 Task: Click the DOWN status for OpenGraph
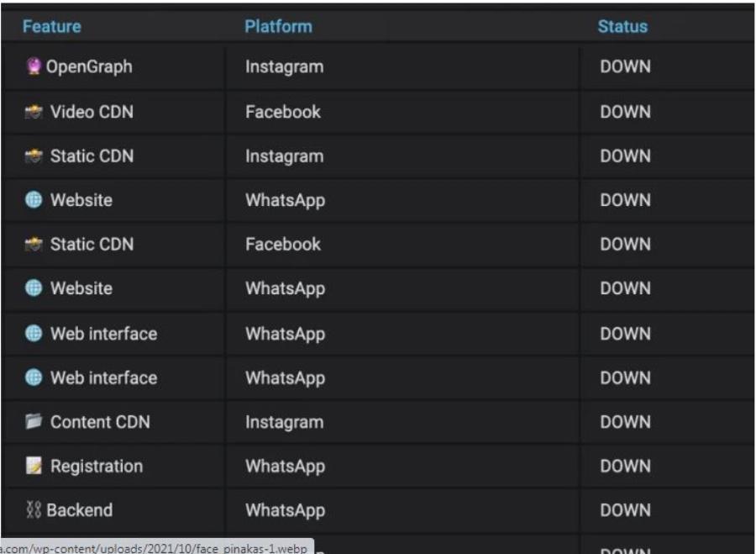pos(625,67)
